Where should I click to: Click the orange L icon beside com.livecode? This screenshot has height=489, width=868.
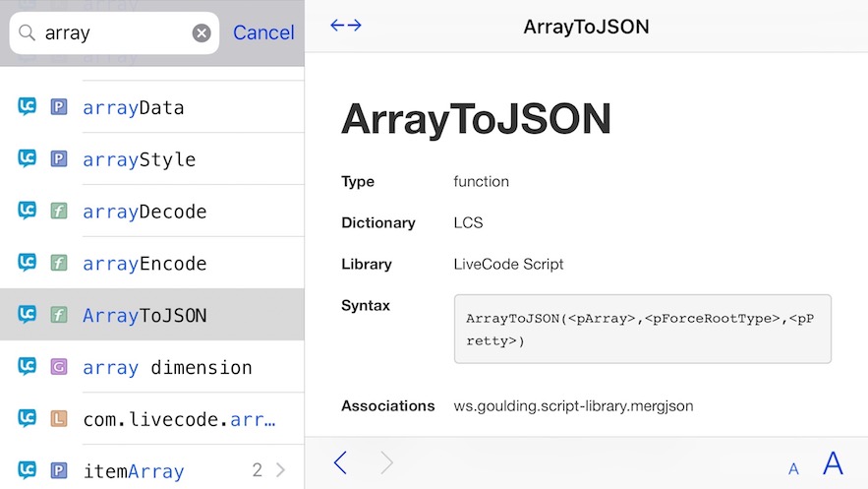59,419
